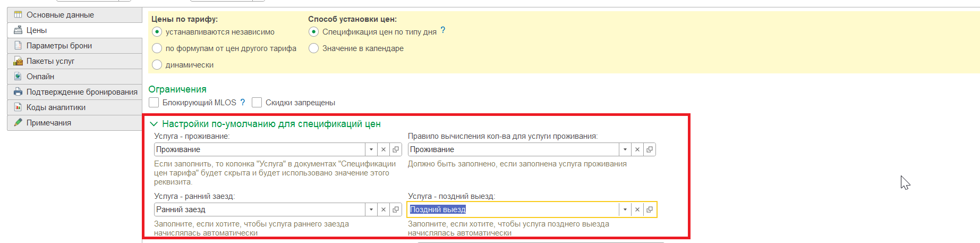Clear the Услуга - проживание field

(x=384, y=149)
